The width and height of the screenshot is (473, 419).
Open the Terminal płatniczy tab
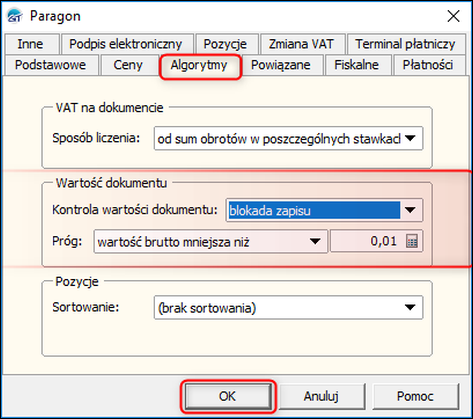tap(405, 44)
